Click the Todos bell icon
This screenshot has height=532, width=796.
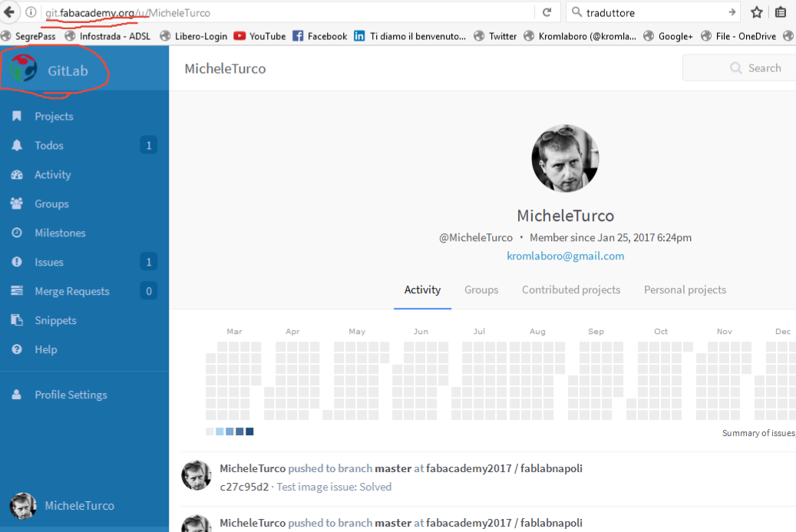pyautogui.click(x=17, y=145)
